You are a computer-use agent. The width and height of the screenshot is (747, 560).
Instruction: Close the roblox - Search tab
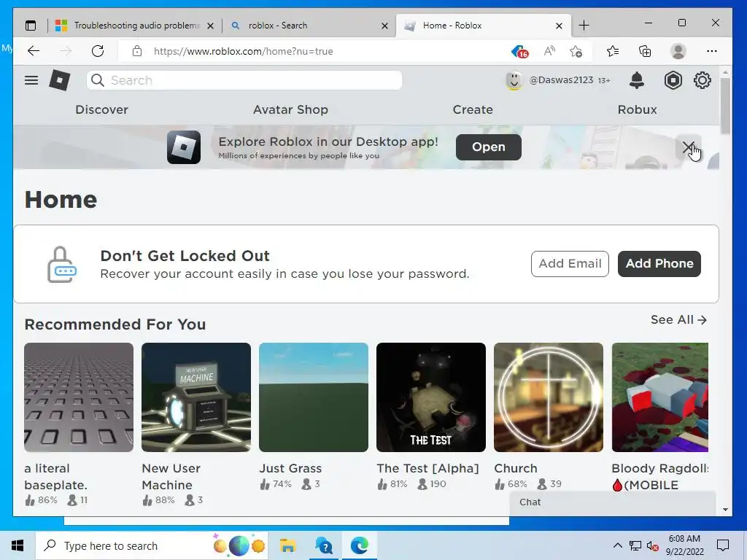click(x=385, y=26)
